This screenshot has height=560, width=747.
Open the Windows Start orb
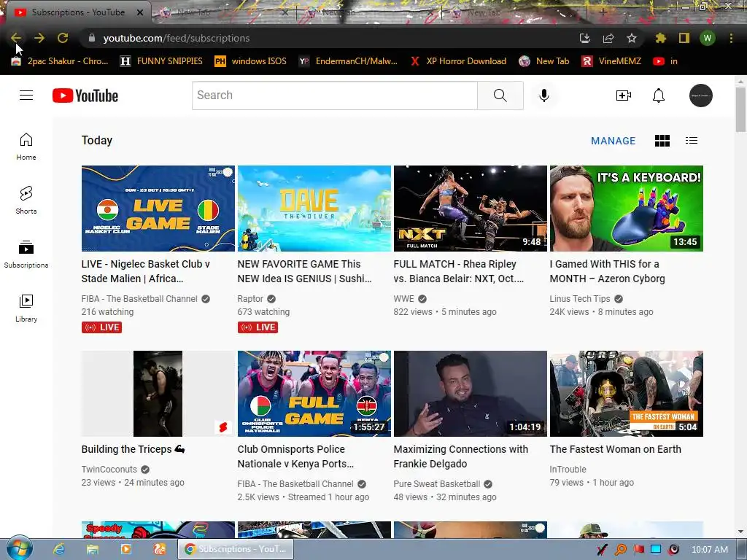(19, 548)
